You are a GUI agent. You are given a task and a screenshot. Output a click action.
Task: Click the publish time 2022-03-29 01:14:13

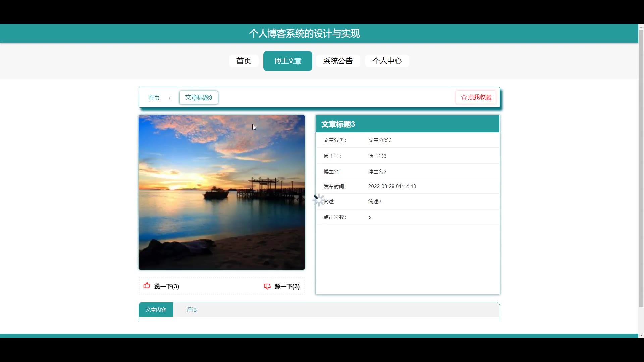point(392,186)
